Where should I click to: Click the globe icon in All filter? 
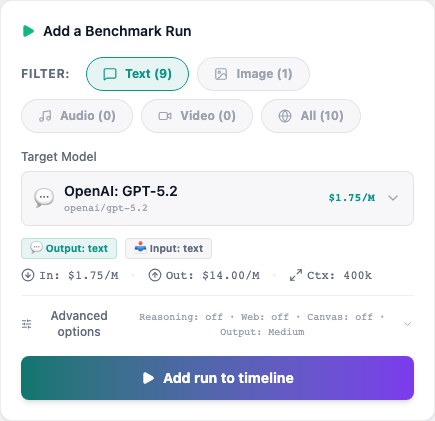285,116
